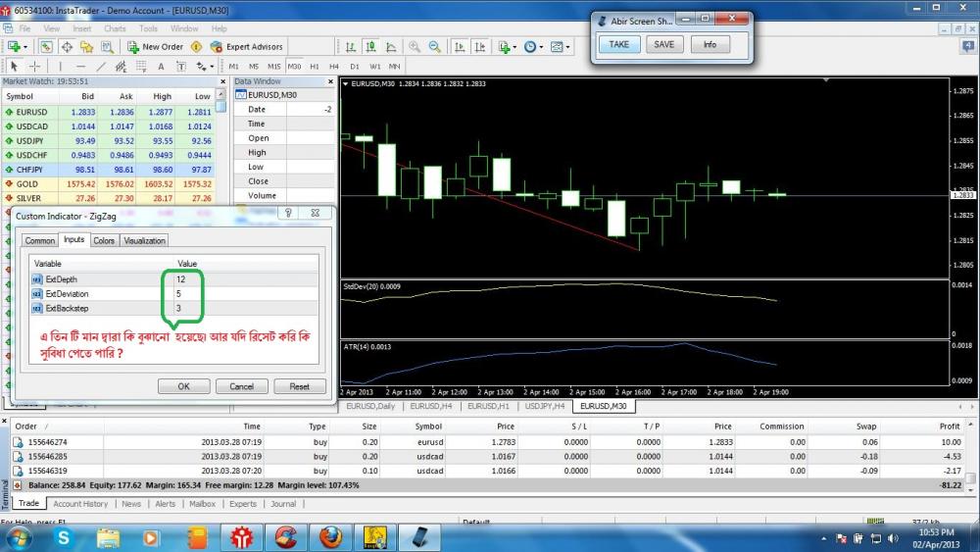Open the Account History terminal tab

tap(80, 504)
